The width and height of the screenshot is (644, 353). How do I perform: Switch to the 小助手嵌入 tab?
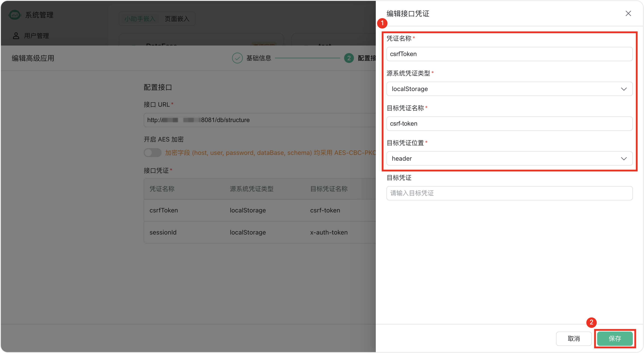(139, 19)
